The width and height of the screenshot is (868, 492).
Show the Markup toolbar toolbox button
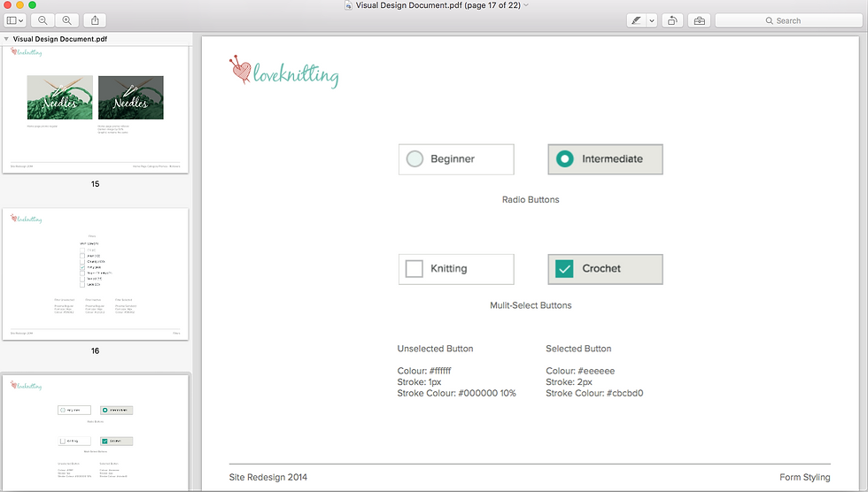[700, 20]
